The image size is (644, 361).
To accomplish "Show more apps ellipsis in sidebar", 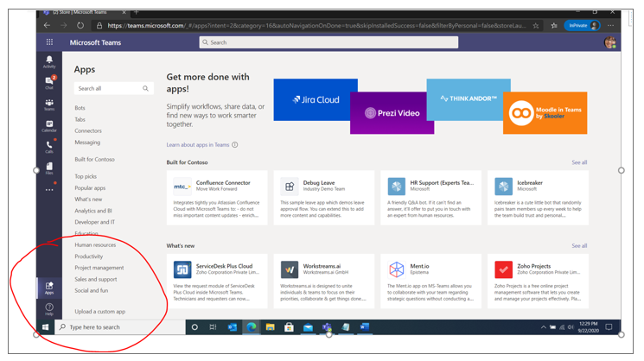I will (x=49, y=189).
